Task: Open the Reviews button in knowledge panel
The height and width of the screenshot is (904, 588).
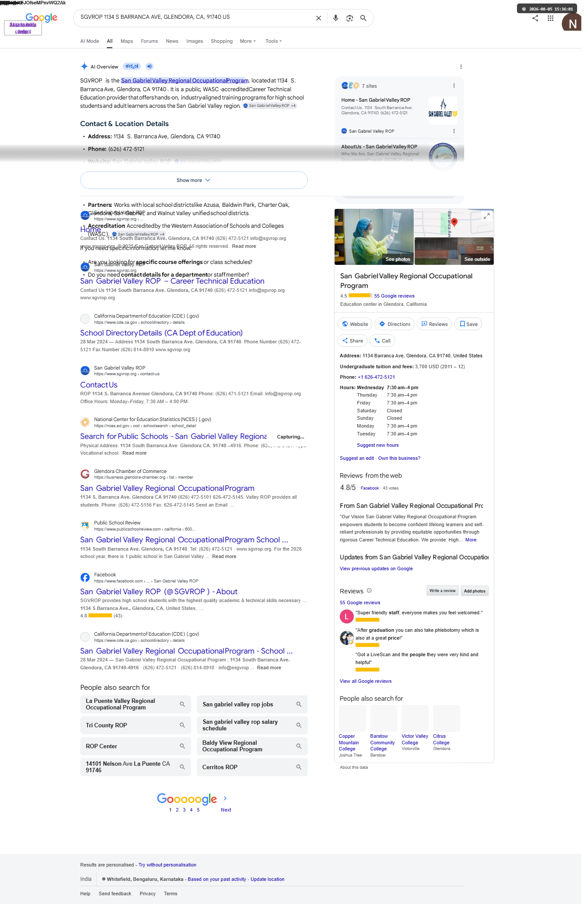Action: pyautogui.click(x=434, y=324)
